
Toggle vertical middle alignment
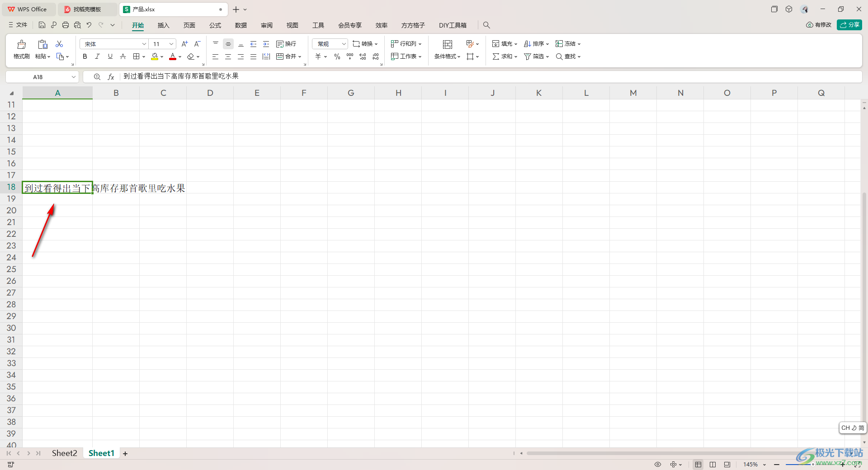[x=228, y=44]
